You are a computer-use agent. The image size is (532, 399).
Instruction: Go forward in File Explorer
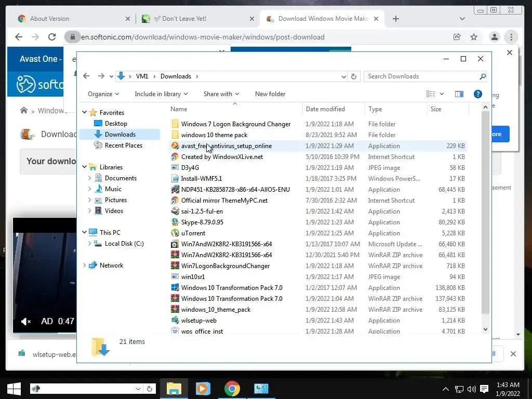coord(101,76)
